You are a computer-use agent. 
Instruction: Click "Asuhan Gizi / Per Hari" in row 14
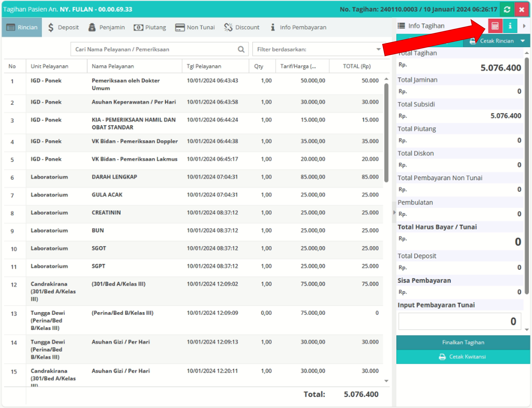coord(121,342)
